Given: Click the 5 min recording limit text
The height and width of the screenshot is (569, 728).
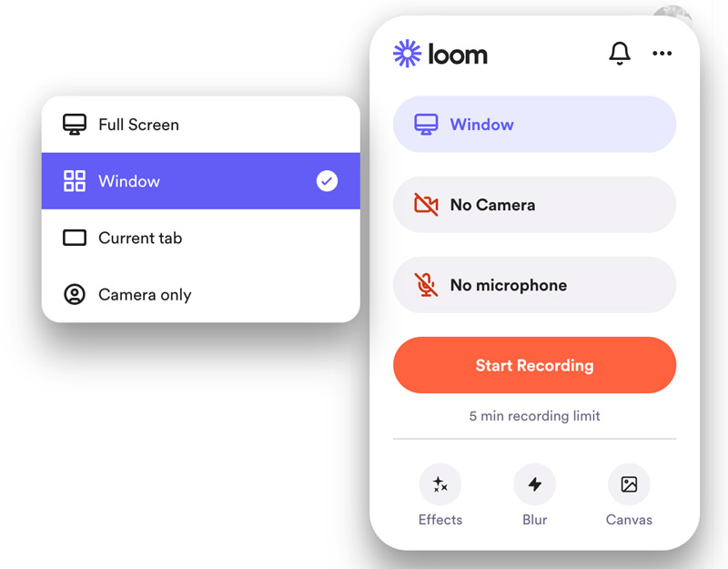Looking at the screenshot, I should pyautogui.click(x=534, y=415).
